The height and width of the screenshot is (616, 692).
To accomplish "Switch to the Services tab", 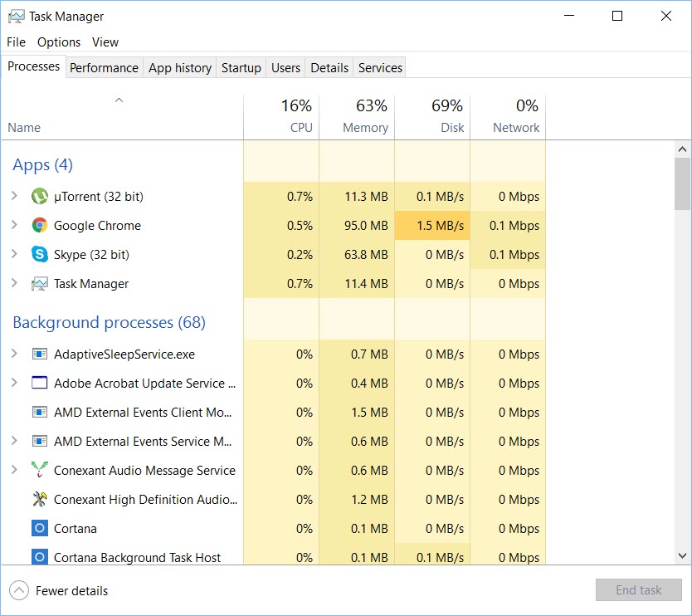I will [x=379, y=67].
